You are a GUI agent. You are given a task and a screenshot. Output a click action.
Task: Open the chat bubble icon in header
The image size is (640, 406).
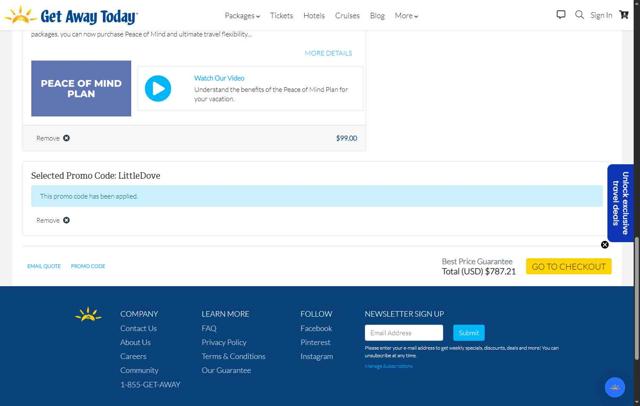(561, 15)
